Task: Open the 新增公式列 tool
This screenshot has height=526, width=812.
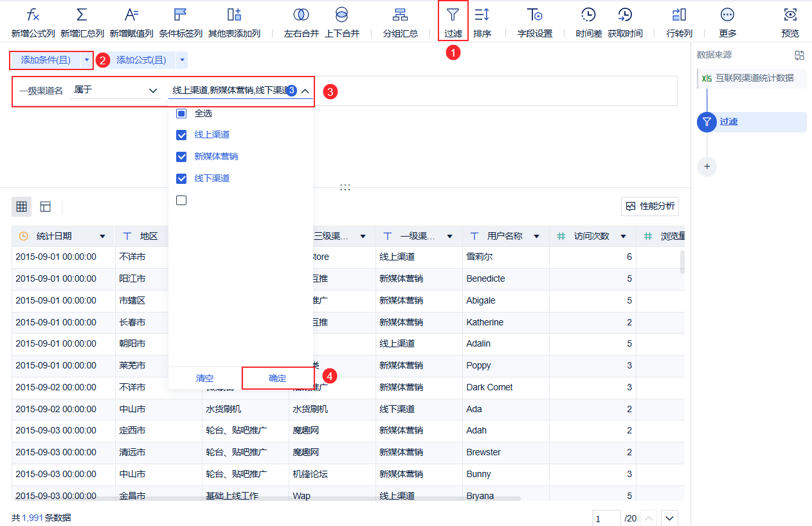Action: [x=33, y=23]
